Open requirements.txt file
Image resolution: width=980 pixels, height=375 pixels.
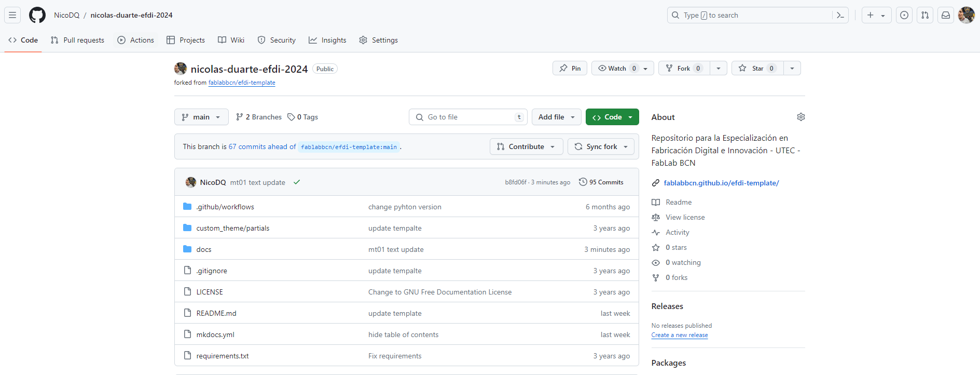click(223, 356)
